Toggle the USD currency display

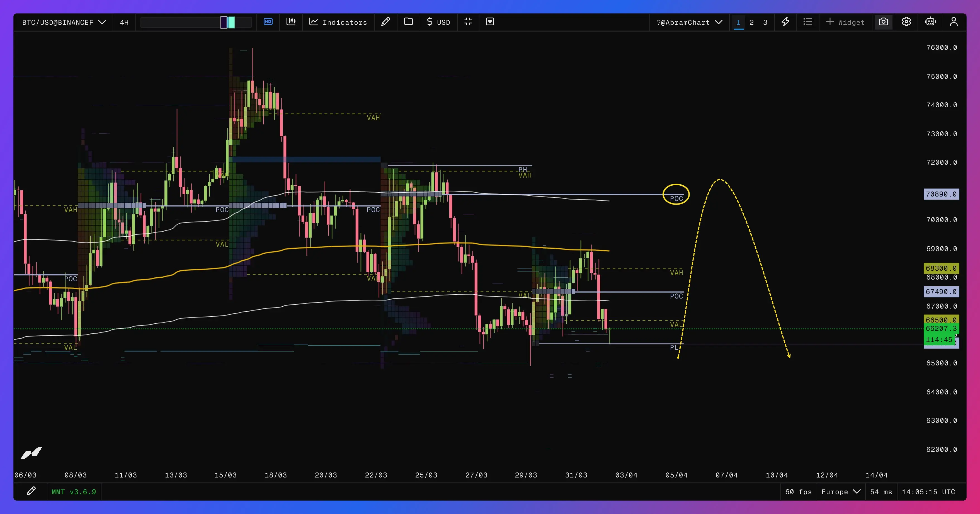(x=438, y=22)
